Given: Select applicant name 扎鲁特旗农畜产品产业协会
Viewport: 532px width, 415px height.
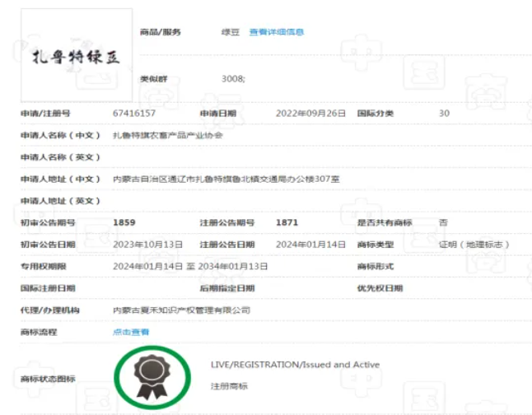Looking at the screenshot, I should pos(168,135).
